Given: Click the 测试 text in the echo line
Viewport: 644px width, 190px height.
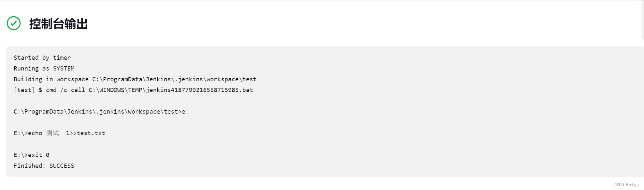Looking at the screenshot, I should point(52,133).
